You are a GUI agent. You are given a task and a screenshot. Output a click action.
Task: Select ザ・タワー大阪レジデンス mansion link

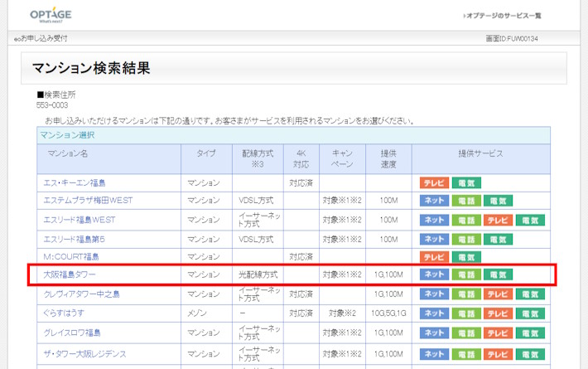tap(85, 353)
